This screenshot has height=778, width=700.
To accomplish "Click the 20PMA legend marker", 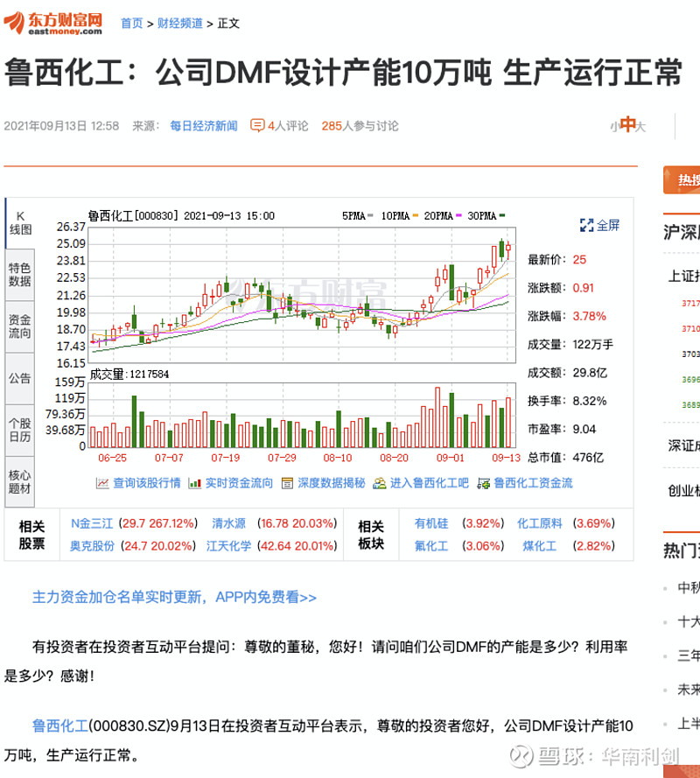I will 458,215.
